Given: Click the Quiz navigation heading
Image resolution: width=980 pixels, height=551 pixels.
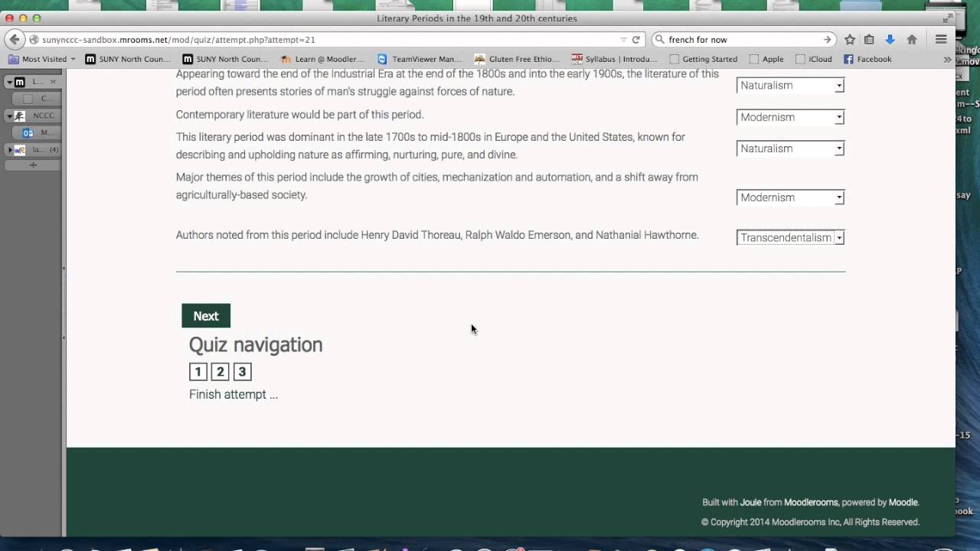Looking at the screenshot, I should tap(256, 344).
